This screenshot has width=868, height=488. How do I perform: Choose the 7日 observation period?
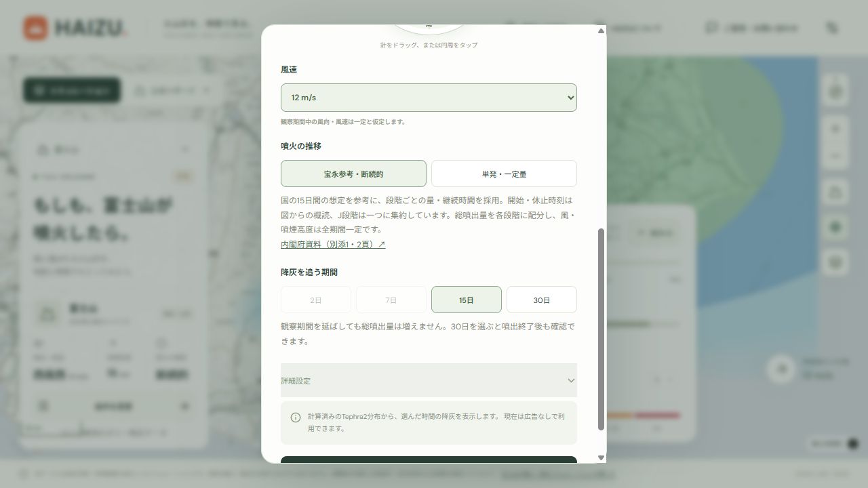[391, 300]
